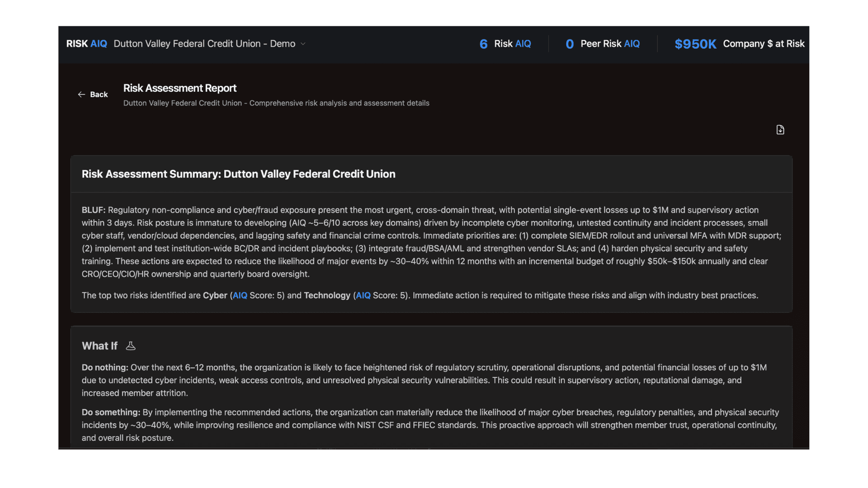Viewport: 868px width, 488px height.
Task: Expand the organization selector chevron
Action: [303, 44]
